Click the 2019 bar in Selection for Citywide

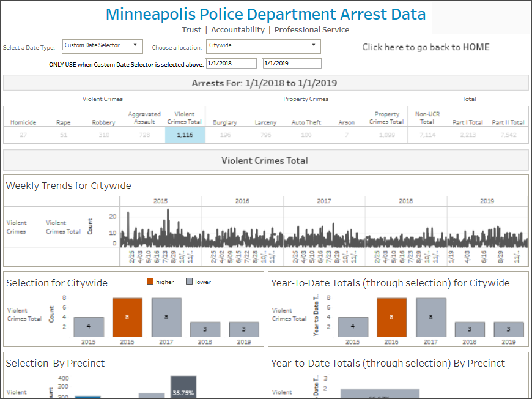(x=244, y=329)
